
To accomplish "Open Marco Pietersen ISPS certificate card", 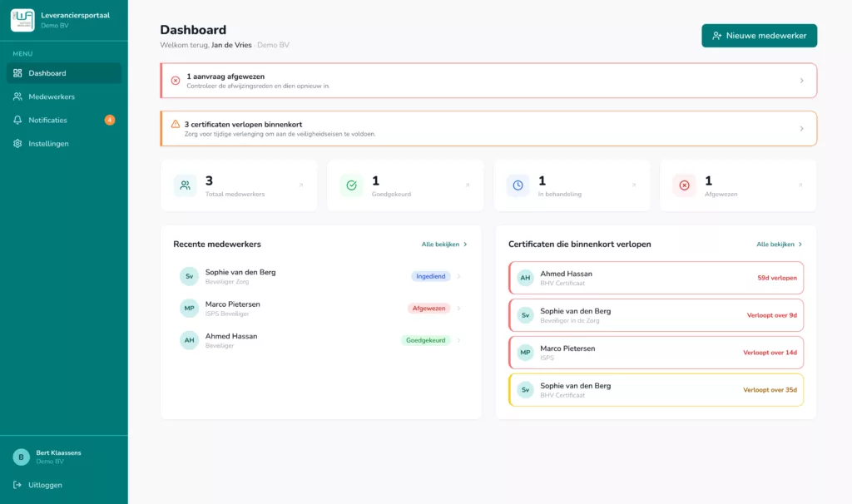I will 656,353.
